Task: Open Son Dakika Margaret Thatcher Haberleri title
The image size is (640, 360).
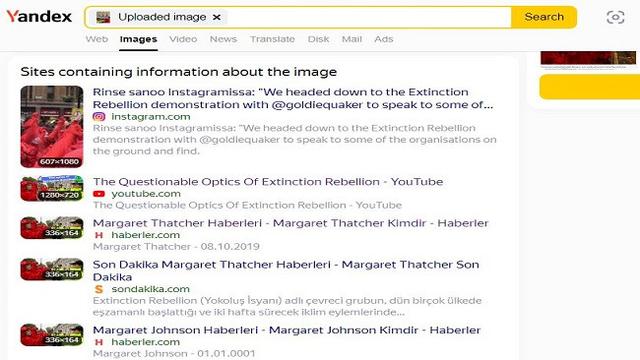Action: tap(286, 271)
